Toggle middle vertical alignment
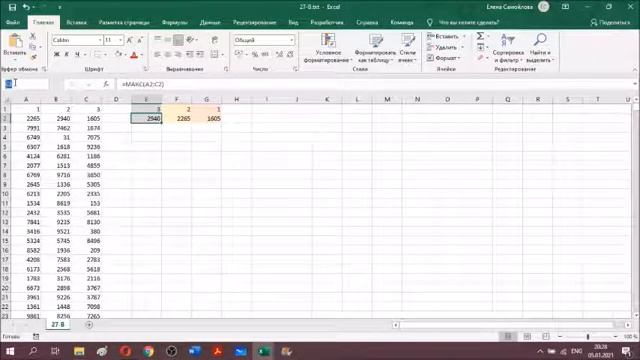Viewport: 640px width, 360px height. point(168,40)
